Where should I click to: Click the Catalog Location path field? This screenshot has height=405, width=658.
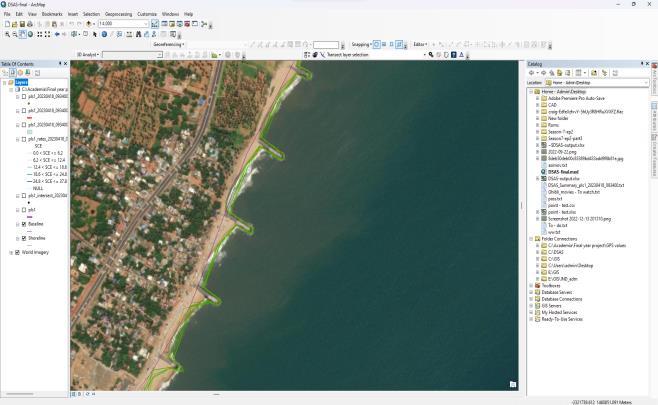595,82
